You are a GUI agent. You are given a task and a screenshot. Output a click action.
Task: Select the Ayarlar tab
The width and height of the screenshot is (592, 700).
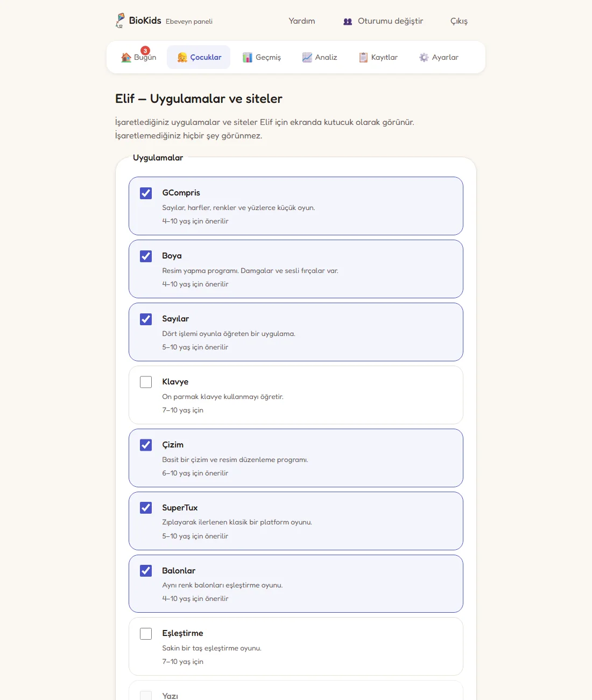(439, 57)
